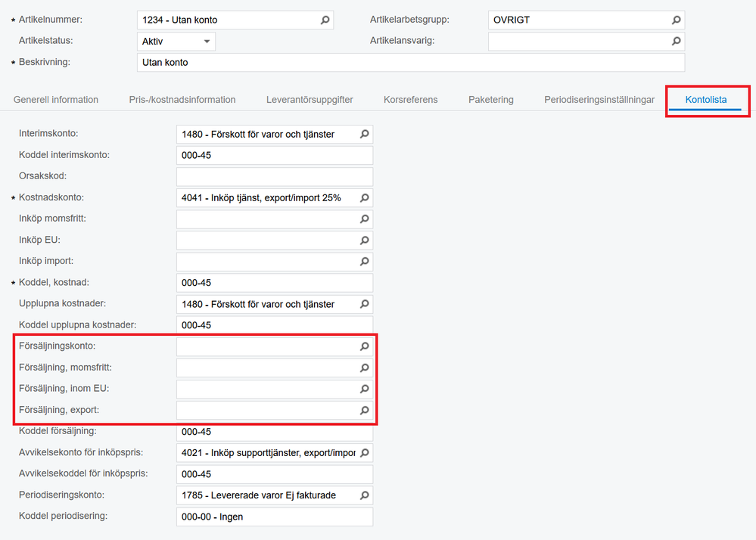The width and height of the screenshot is (756, 540).
Task: Open the Artikelarbetsgrupp lookup magnifier
Action: pyautogui.click(x=677, y=20)
